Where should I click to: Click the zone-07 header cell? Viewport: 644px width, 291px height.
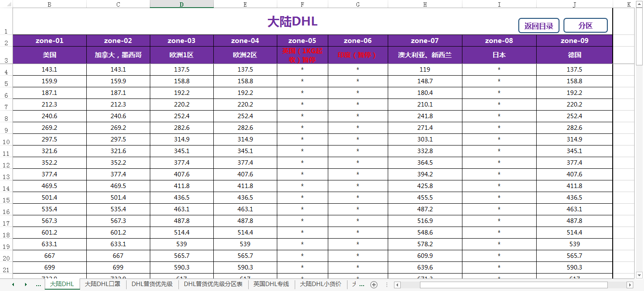point(424,41)
